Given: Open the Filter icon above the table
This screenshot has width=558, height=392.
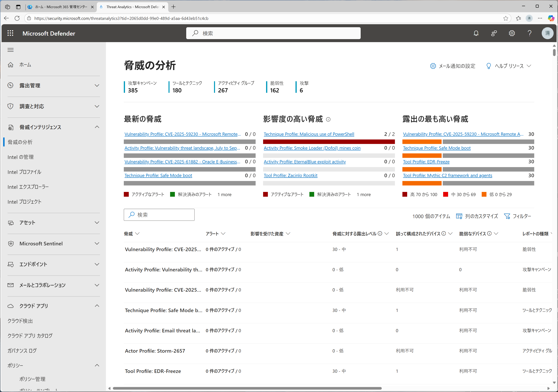Looking at the screenshot, I should pyautogui.click(x=507, y=216).
